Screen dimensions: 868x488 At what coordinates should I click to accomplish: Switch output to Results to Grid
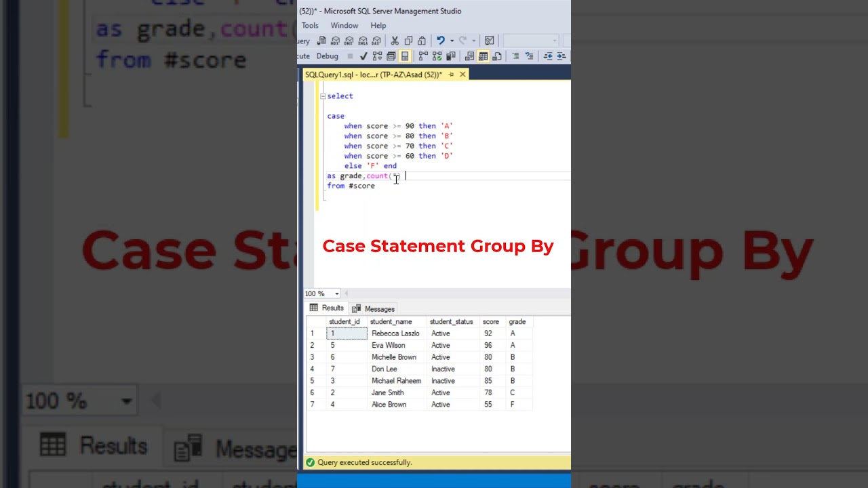click(x=483, y=56)
